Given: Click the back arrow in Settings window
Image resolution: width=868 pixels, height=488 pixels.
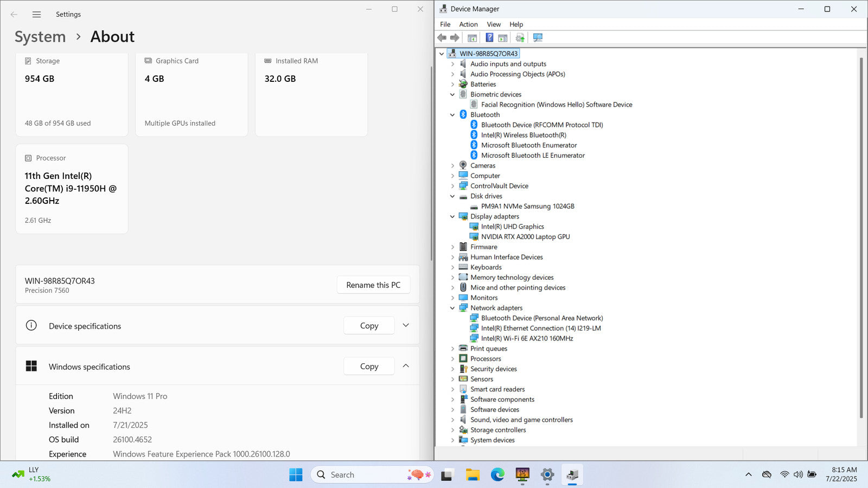Looking at the screenshot, I should [14, 15].
